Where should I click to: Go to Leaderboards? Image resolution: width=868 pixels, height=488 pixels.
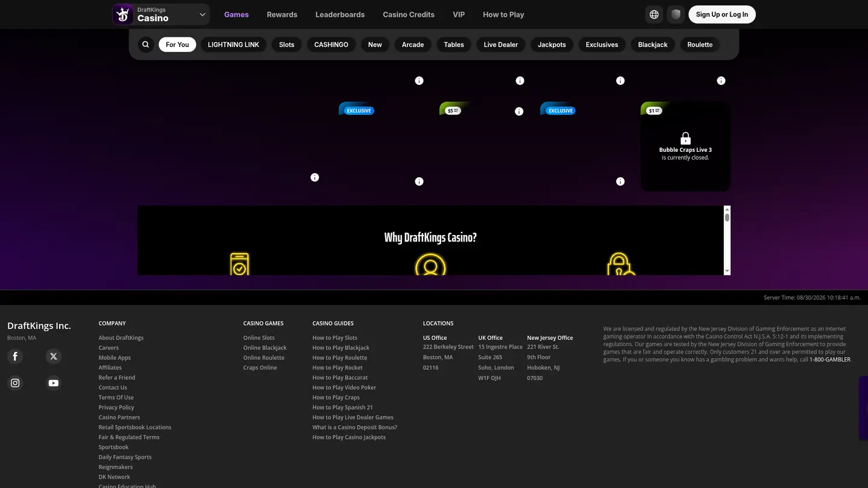click(340, 14)
